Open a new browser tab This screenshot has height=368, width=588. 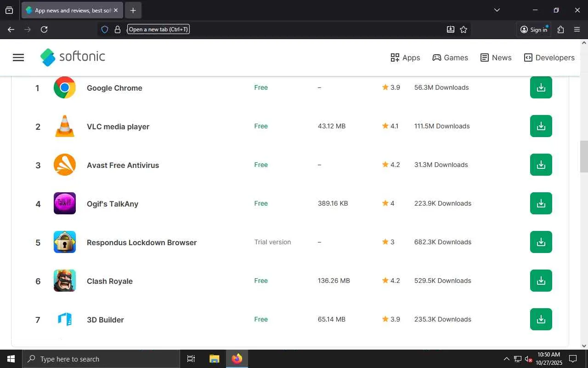pyautogui.click(x=133, y=10)
